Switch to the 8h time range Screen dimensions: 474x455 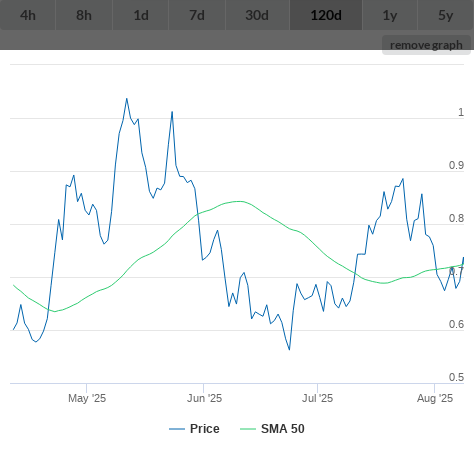pos(84,15)
